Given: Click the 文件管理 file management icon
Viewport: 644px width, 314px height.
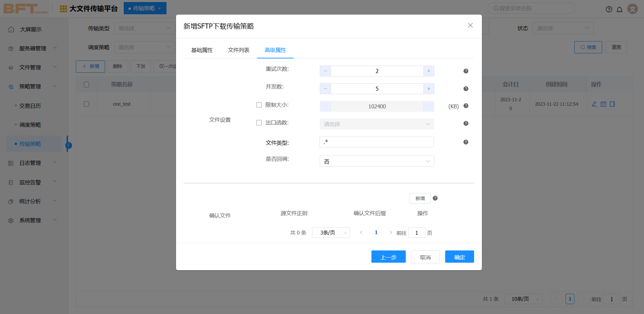Looking at the screenshot, I should 11,67.
